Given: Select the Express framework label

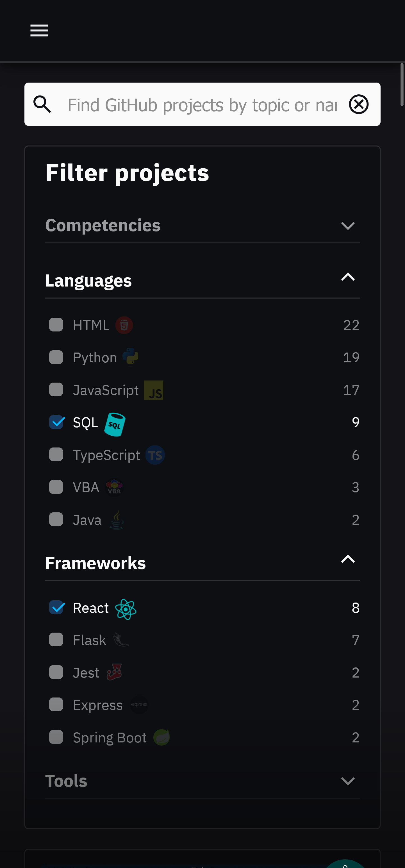Looking at the screenshot, I should [x=98, y=705].
